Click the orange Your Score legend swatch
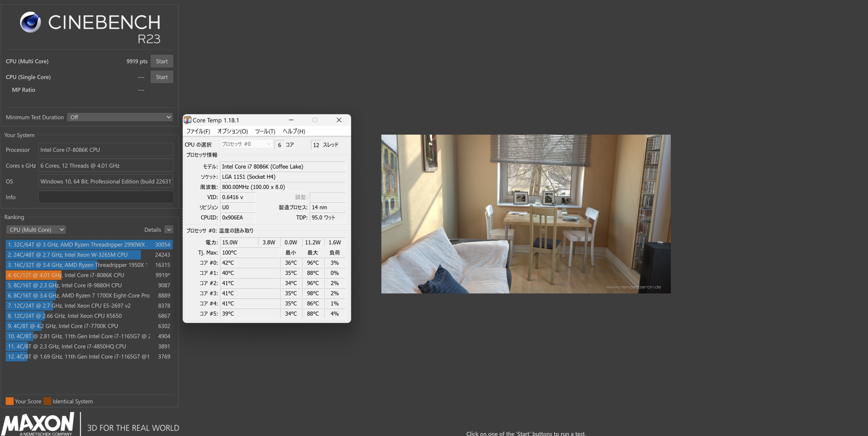The image size is (868, 436). pyautogui.click(x=10, y=401)
